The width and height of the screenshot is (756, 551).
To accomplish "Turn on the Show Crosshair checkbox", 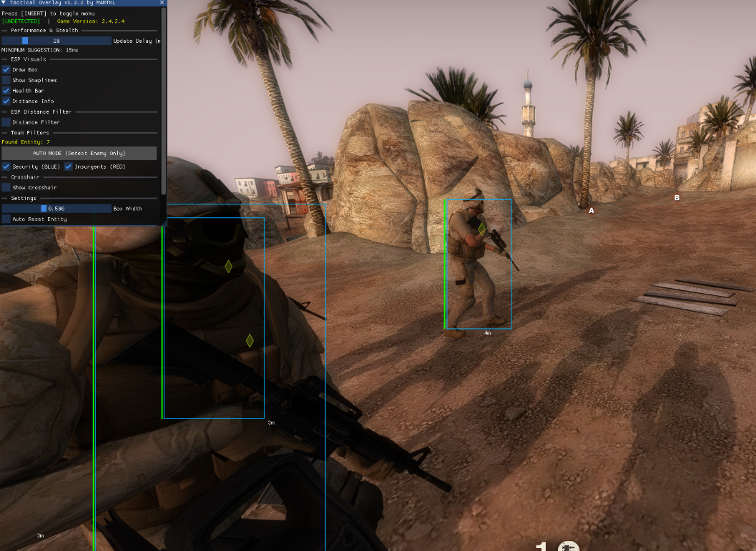I will 6,187.
